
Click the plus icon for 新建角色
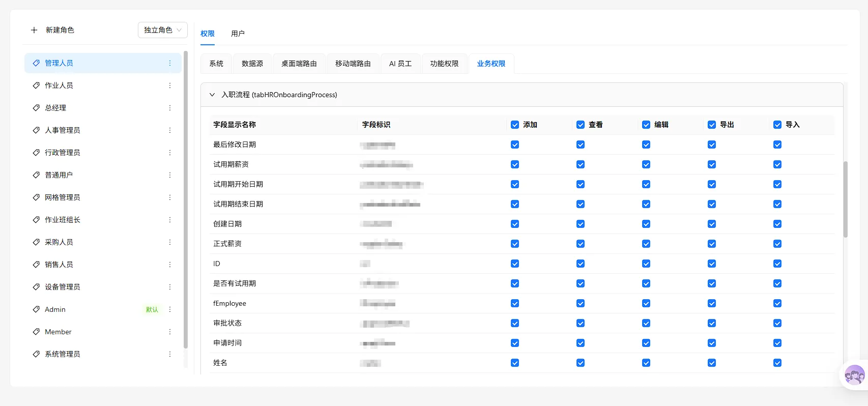pos(34,30)
